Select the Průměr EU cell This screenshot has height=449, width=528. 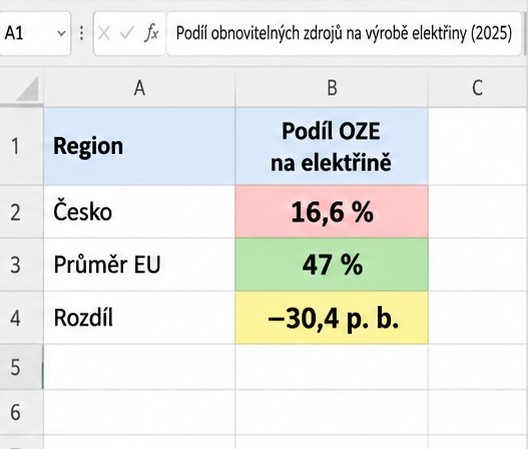pos(139,264)
